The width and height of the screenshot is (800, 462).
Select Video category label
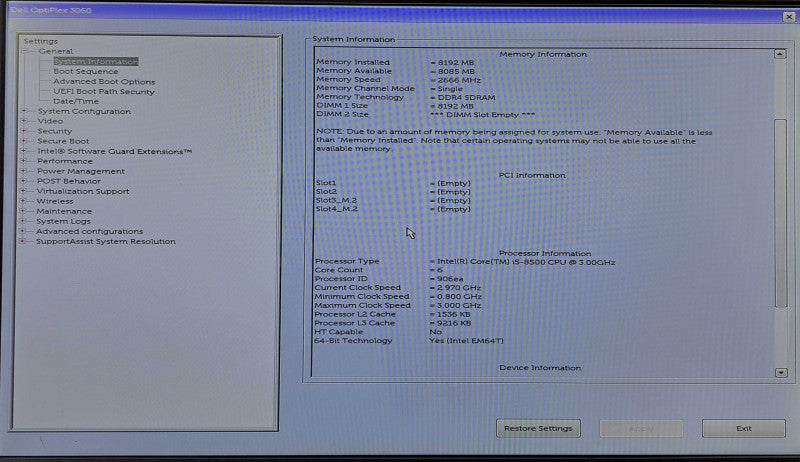[x=50, y=121]
